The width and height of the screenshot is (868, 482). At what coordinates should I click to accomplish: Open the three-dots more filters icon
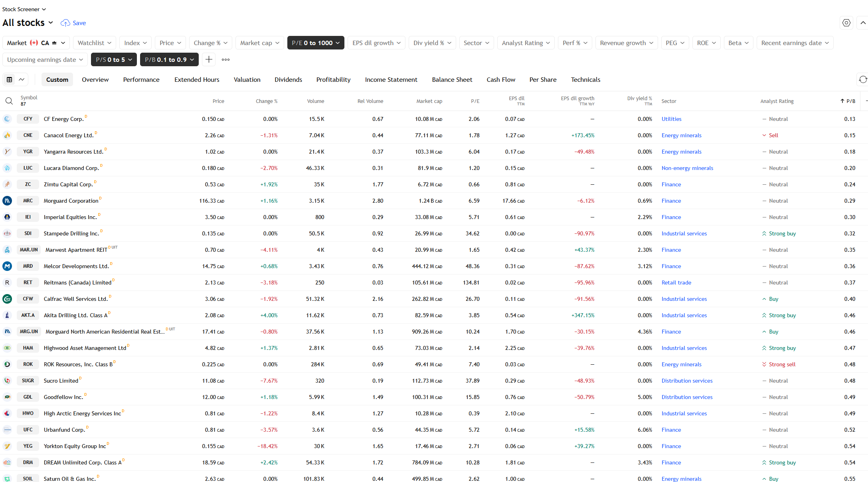coord(225,59)
